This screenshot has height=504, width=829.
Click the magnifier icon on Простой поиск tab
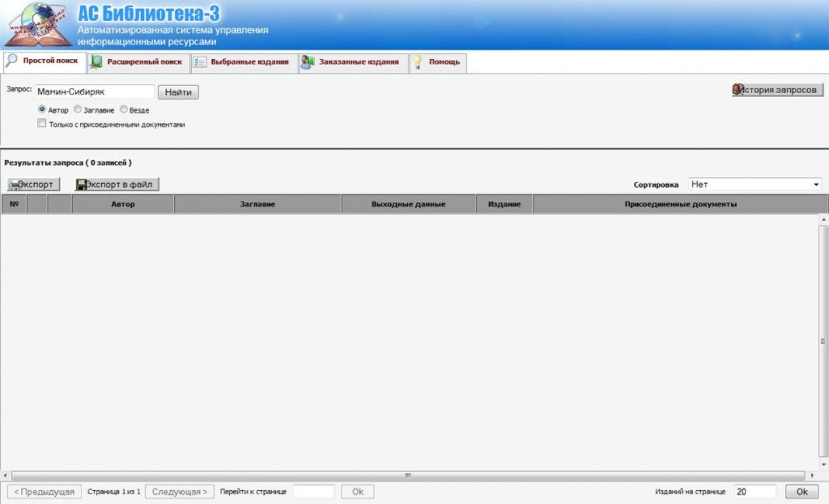click(12, 61)
